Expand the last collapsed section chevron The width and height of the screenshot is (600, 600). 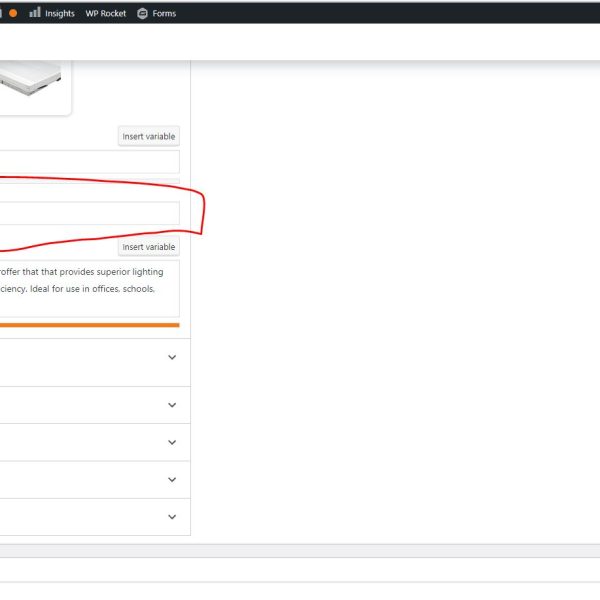point(172,517)
